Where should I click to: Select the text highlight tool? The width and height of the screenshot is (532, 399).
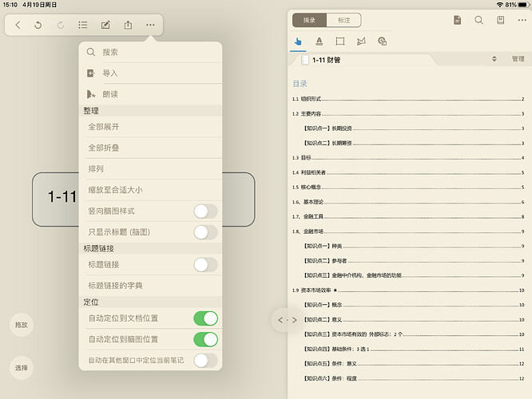[x=319, y=41]
